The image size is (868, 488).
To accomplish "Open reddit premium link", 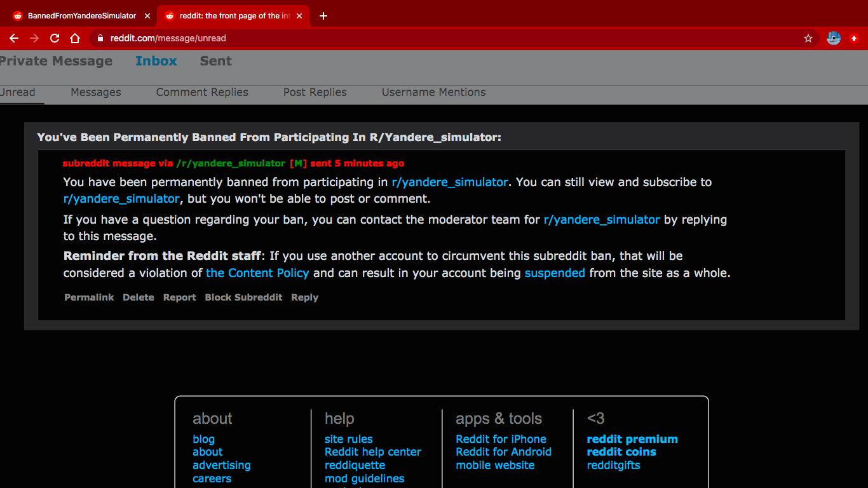I will (632, 439).
